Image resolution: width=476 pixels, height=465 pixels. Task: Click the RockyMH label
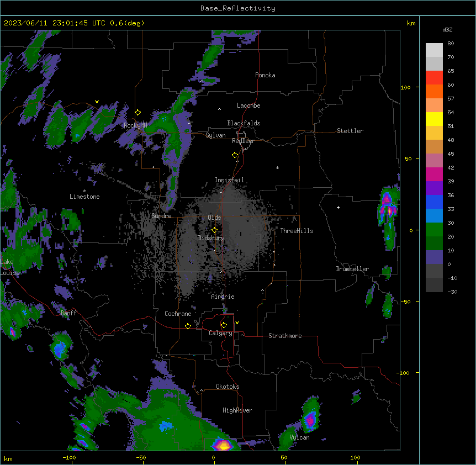tap(135, 125)
